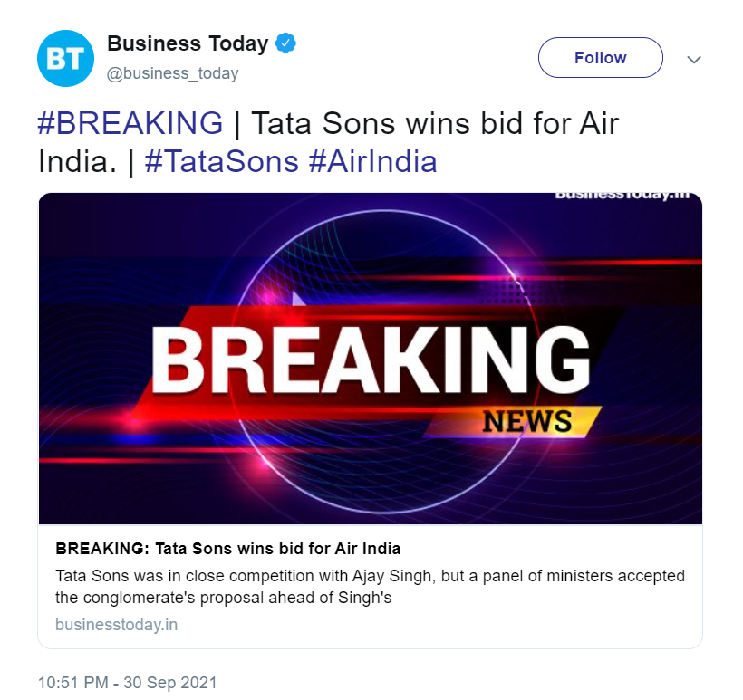Image resolution: width=743 pixels, height=700 pixels.
Task: Open the #TataSons hashtag
Action: (x=221, y=161)
